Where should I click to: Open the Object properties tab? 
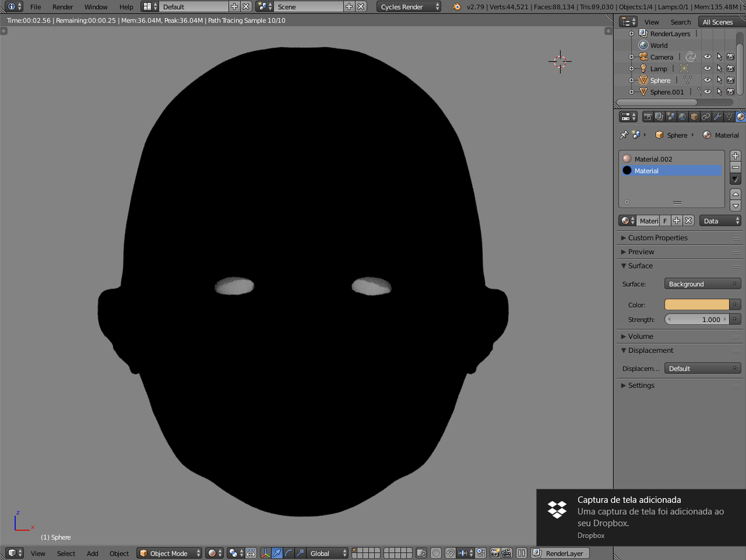(x=694, y=117)
